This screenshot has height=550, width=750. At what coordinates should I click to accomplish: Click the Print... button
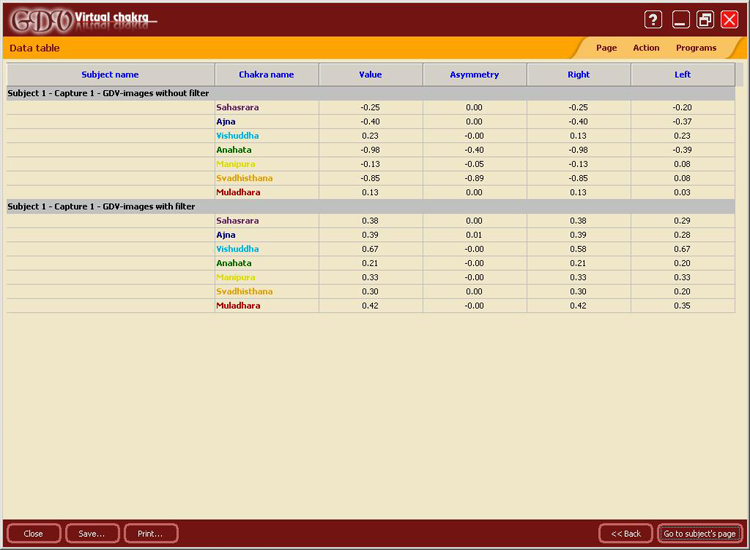[x=151, y=533]
